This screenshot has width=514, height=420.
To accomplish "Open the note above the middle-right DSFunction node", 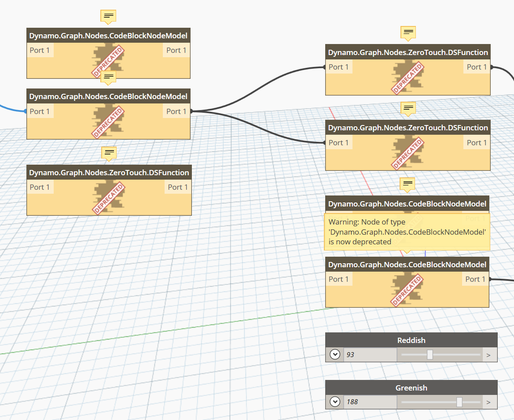I will click(x=408, y=108).
